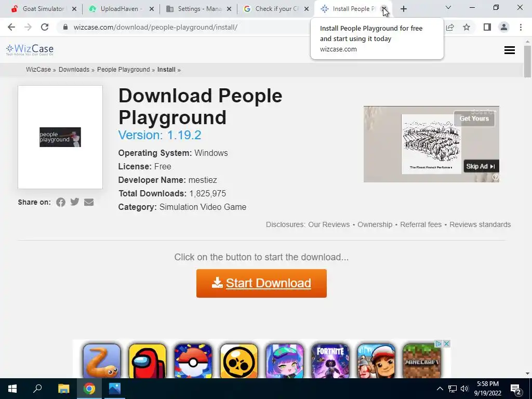The width and height of the screenshot is (532, 399).
Task: Share on Facebook icon
Action: [61, 202]
